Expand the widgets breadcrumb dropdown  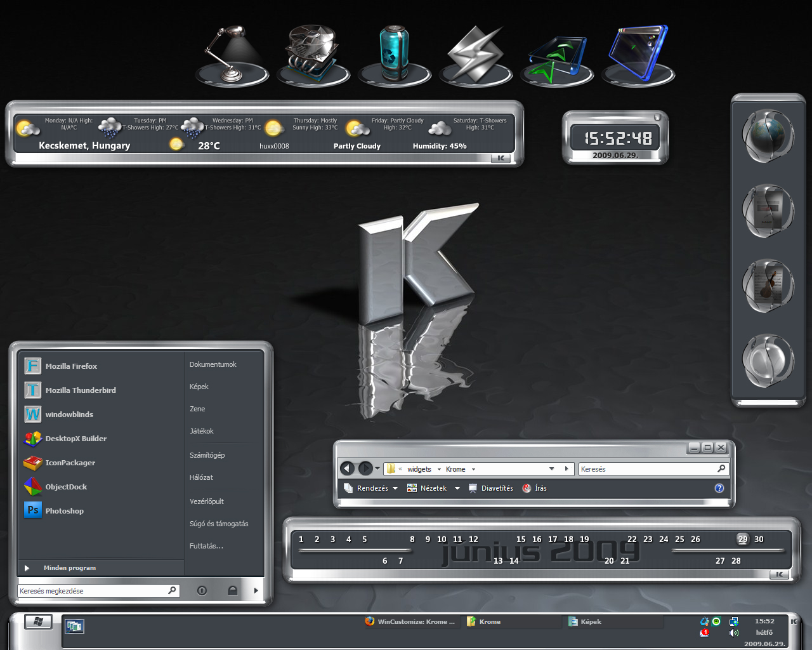click(439, 469)
